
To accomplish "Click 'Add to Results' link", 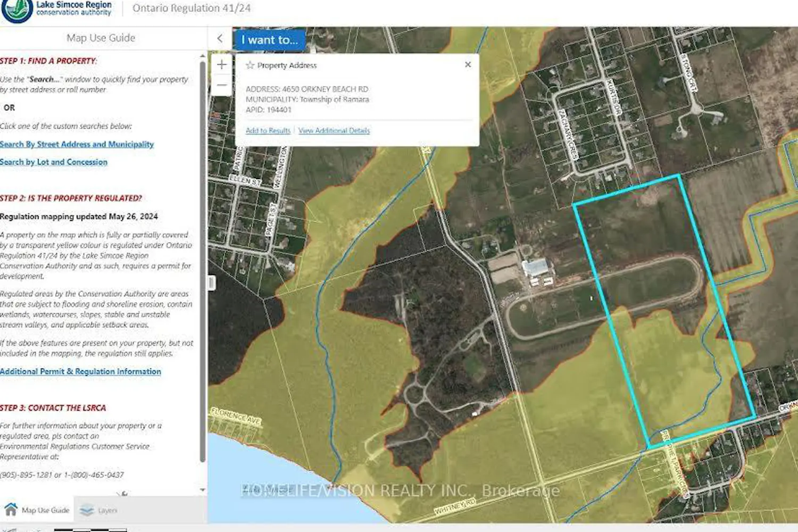I will pos(268,130).
